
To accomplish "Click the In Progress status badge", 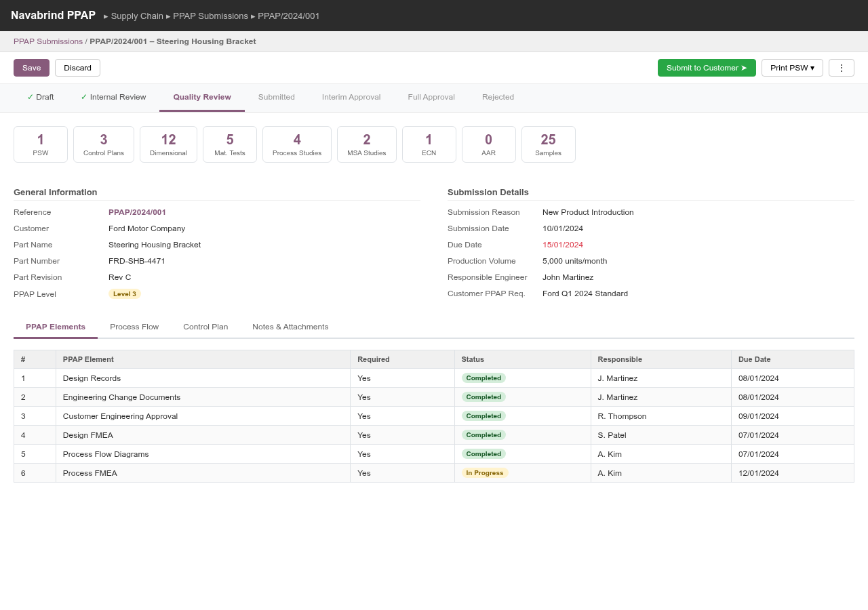I will pos(484,473).
